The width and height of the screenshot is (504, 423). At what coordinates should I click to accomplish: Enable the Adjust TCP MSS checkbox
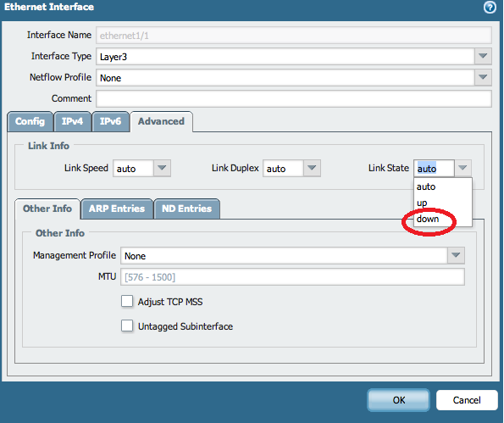pos(127,302)
